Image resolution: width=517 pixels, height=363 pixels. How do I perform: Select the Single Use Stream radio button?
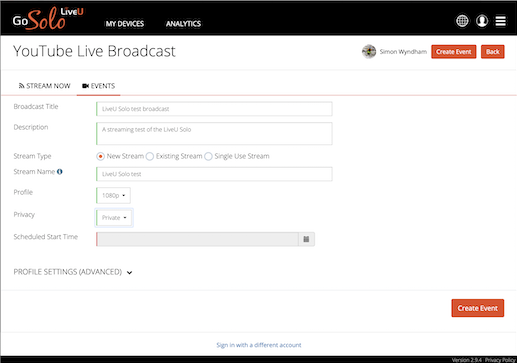(x=208, y=156)
